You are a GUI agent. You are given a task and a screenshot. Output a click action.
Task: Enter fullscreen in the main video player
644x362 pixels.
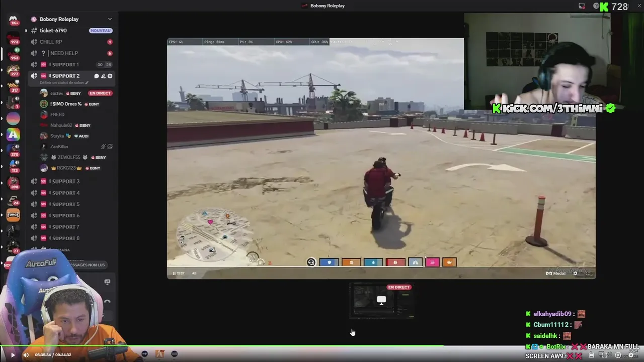(604, 355)
